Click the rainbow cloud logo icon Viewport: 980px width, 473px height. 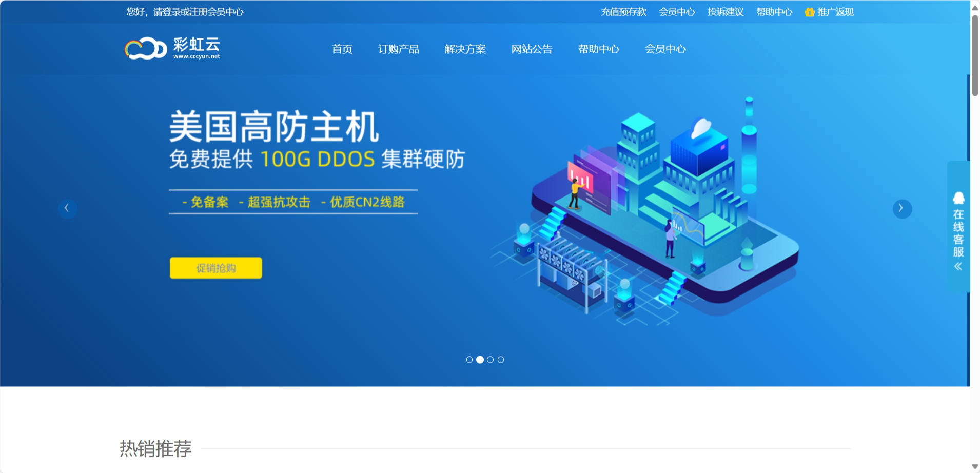click(146, 49)
